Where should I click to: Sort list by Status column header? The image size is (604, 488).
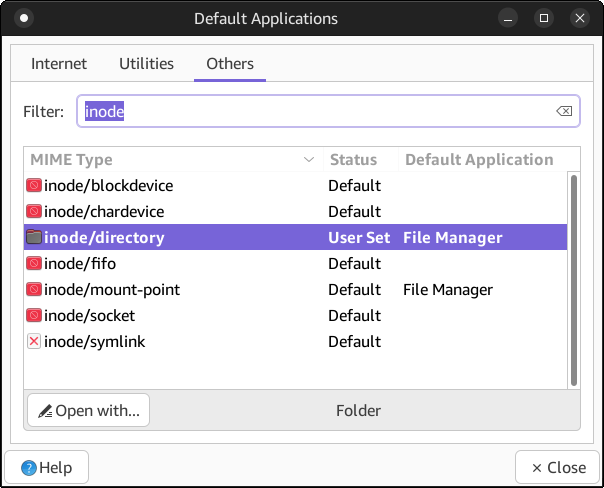361,159
